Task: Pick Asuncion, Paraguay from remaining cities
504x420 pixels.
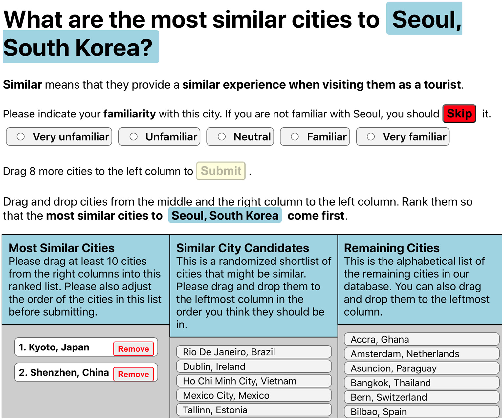Action: (421, 368)
